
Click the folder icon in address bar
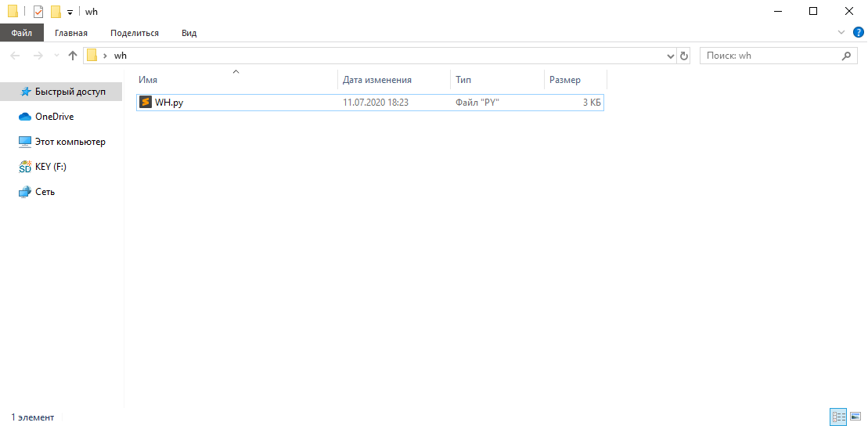(92, 56)
